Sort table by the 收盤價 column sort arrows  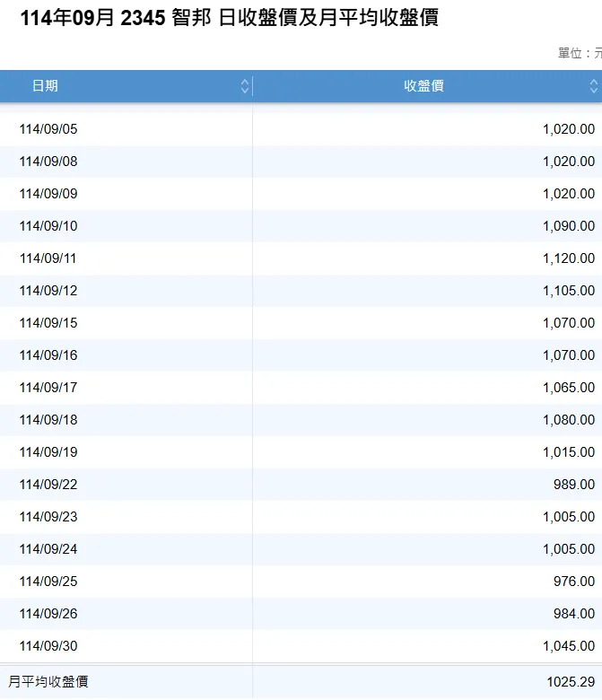click(x=594, y=86)
